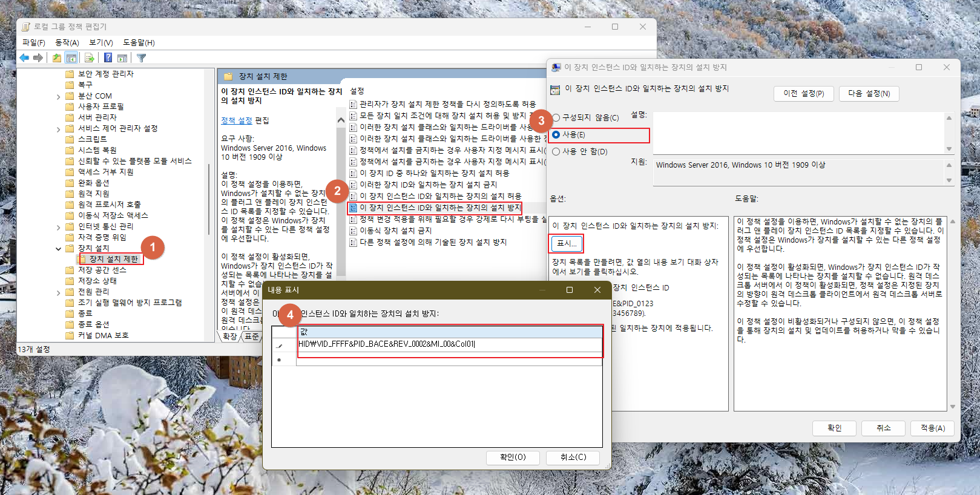The width and height of the screenshot is (980, 495).
Task: Switch to the 표준 tab
Action: pos(252,336)
